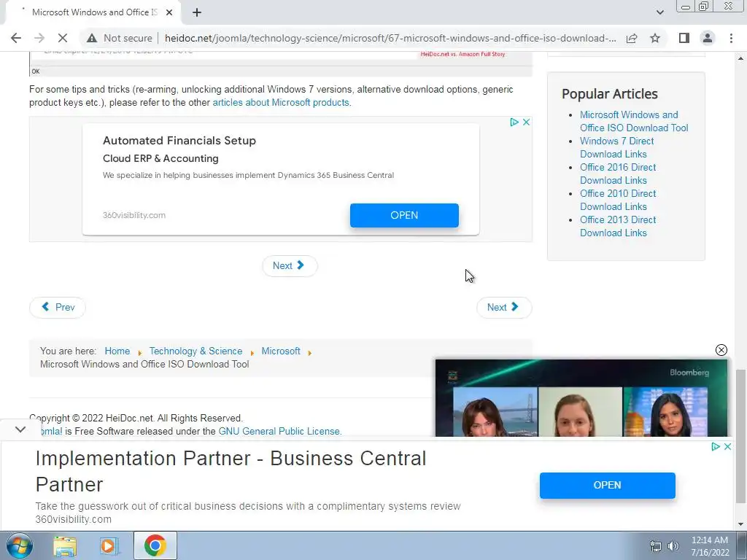Viewport: 747px width, 560px height.
Task: Go back using the browser back arrow
Action: (x=16, y=38)
